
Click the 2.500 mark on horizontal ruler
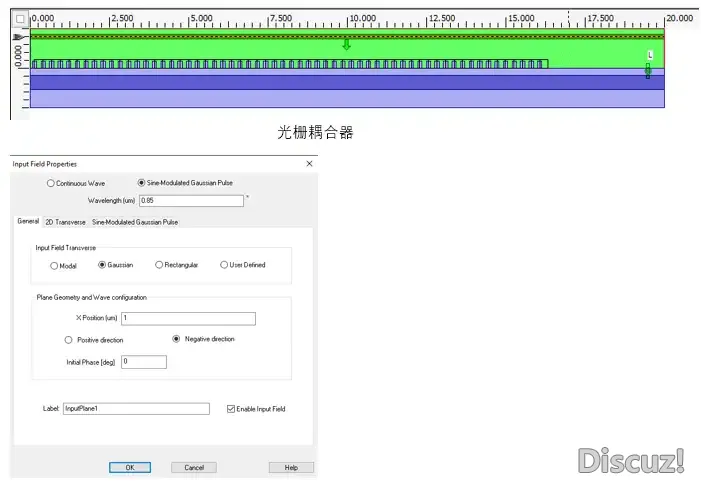point(122,18)
